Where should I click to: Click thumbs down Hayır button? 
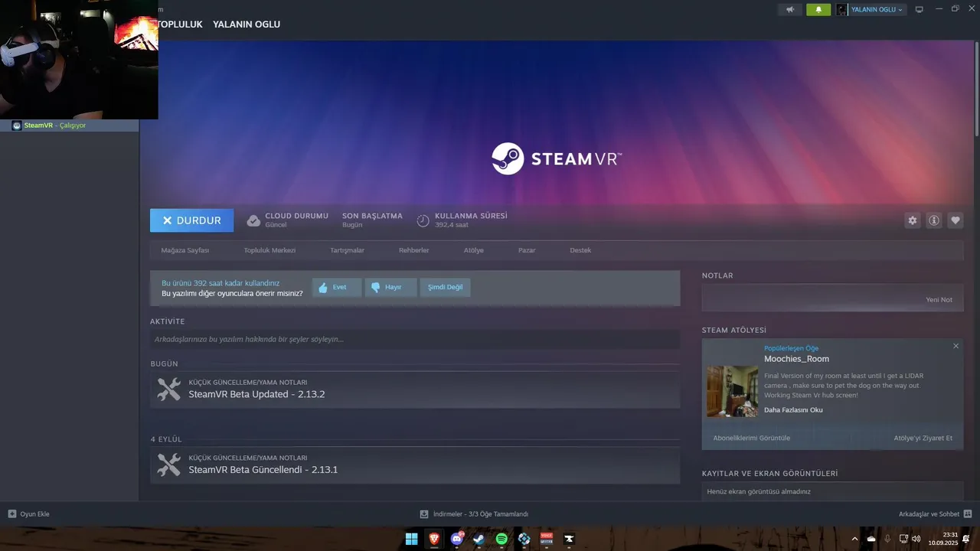tap(390, 288)
